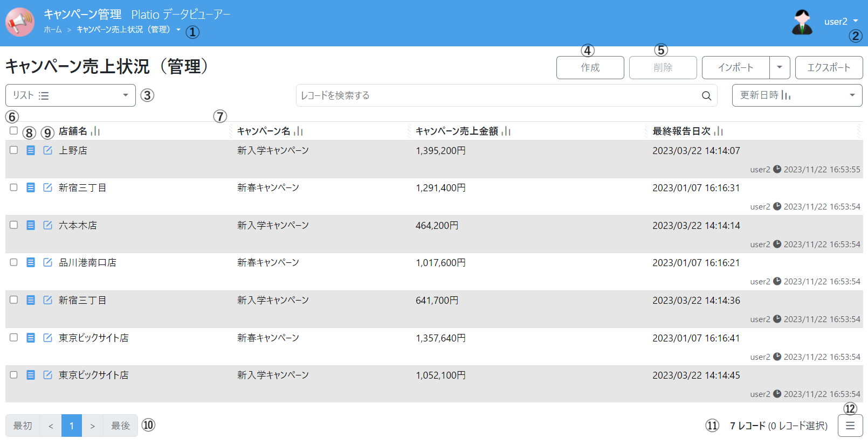
Task: Focus the レコードを検索する search field
Action: [x=506, y=95]
